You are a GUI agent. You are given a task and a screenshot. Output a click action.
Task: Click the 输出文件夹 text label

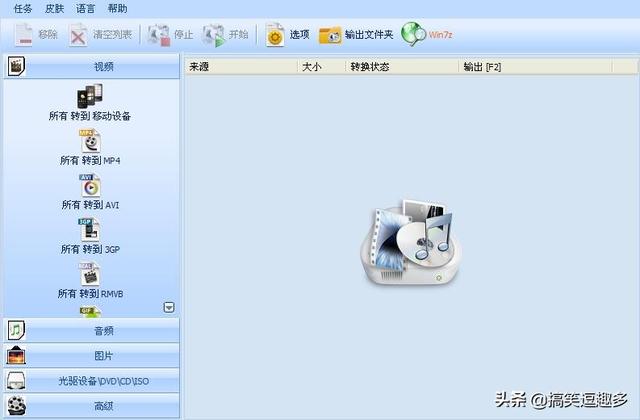[369, 35]
